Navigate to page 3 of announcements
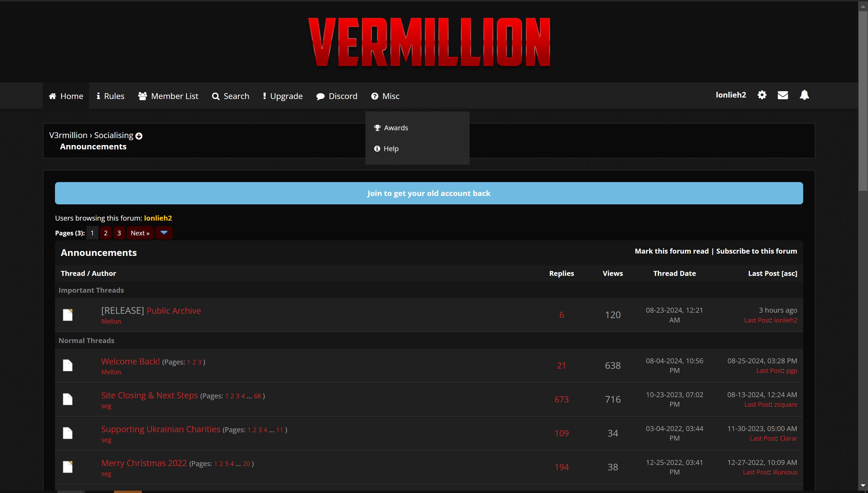Viewport: 868px width, 493px height. (119, 232)
